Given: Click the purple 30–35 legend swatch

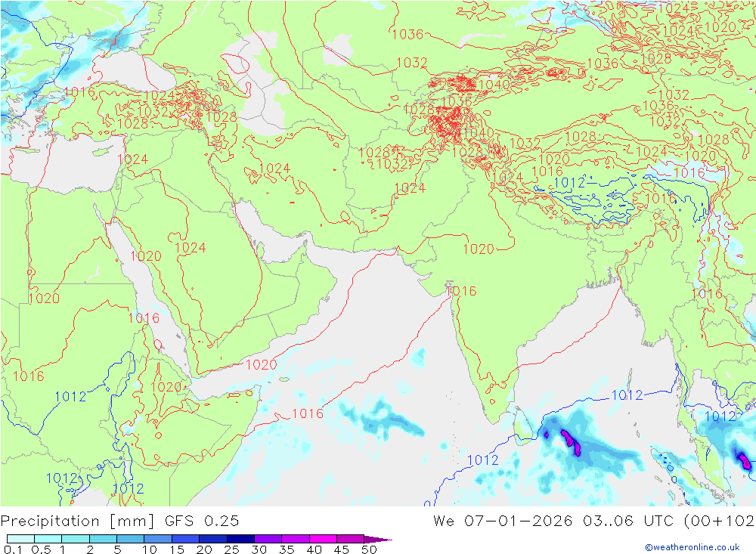Looking at the screenshot, I should 268,539.
